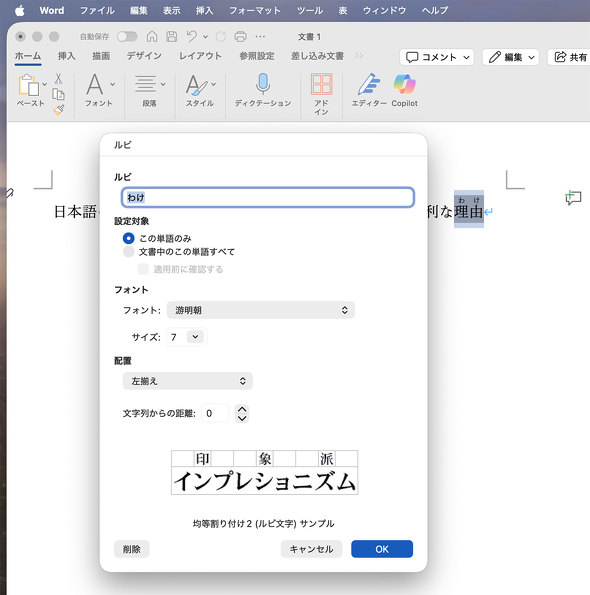Open the Window (ウィンドウ) menu
Image resolution: width=590 pixels, height=595 pixels.
(x=384, y=11)
